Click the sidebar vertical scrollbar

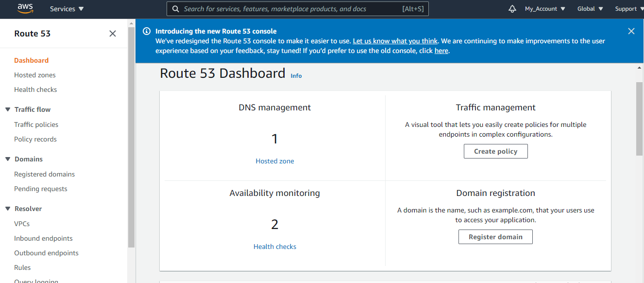pos(131,136)
